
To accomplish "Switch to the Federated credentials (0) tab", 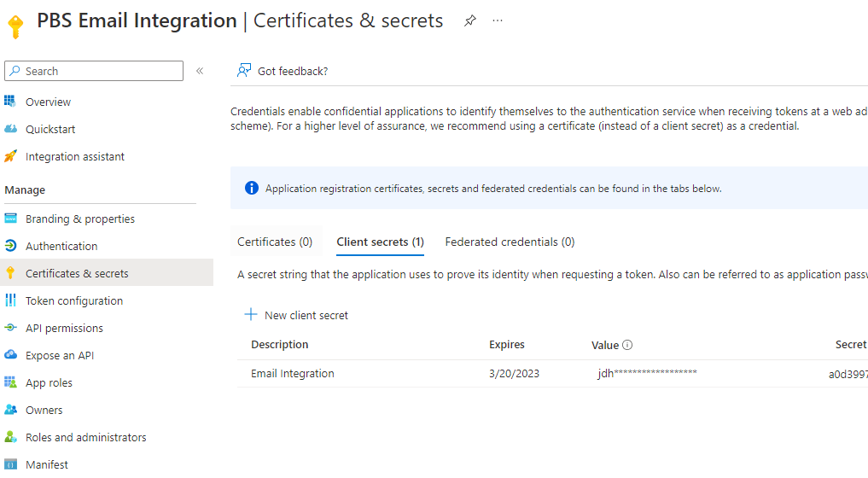I will (510, 242).
